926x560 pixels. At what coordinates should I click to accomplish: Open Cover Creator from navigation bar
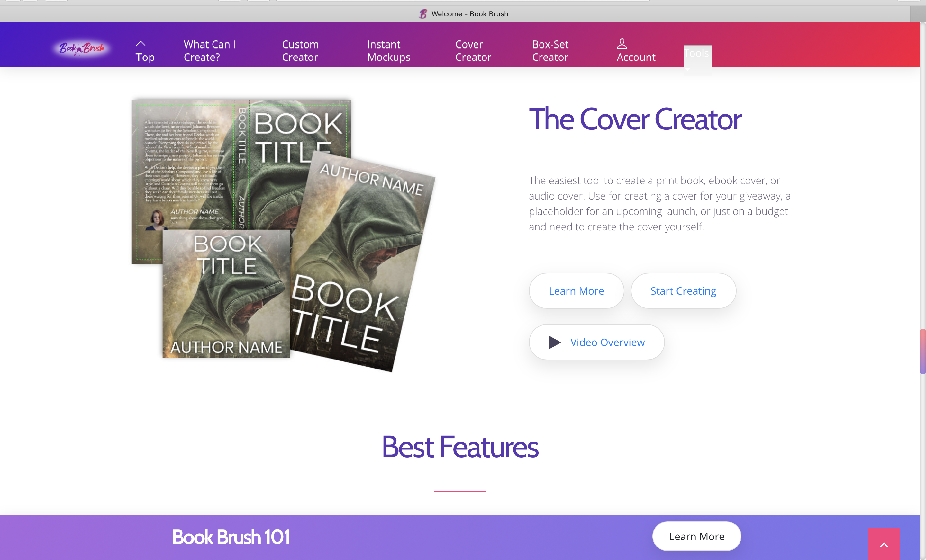(x=473, y=51)
